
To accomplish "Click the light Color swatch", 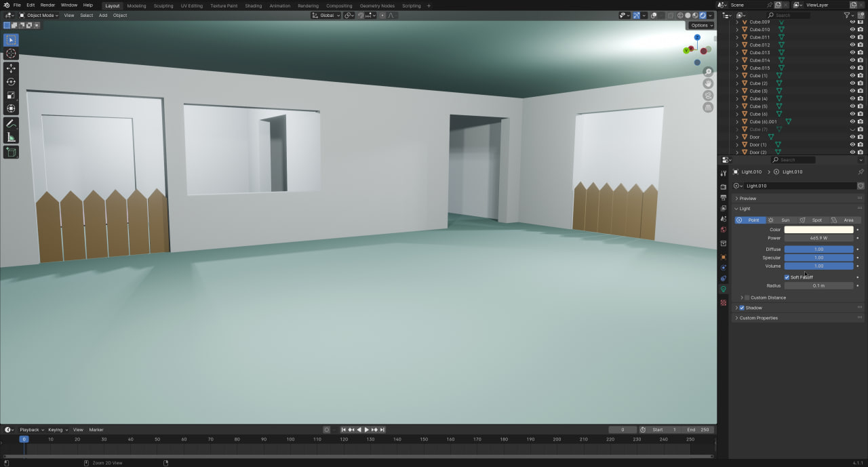I will (x=818, y=230).
